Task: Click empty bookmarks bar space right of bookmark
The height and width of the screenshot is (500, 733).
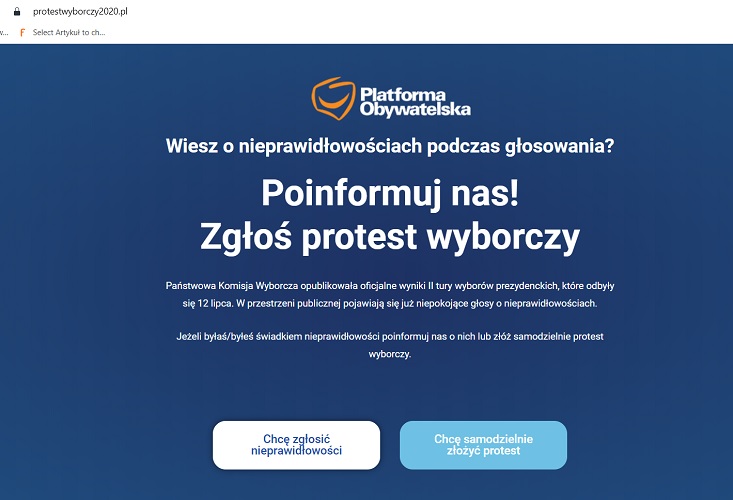Action: [x=421, y=32]
